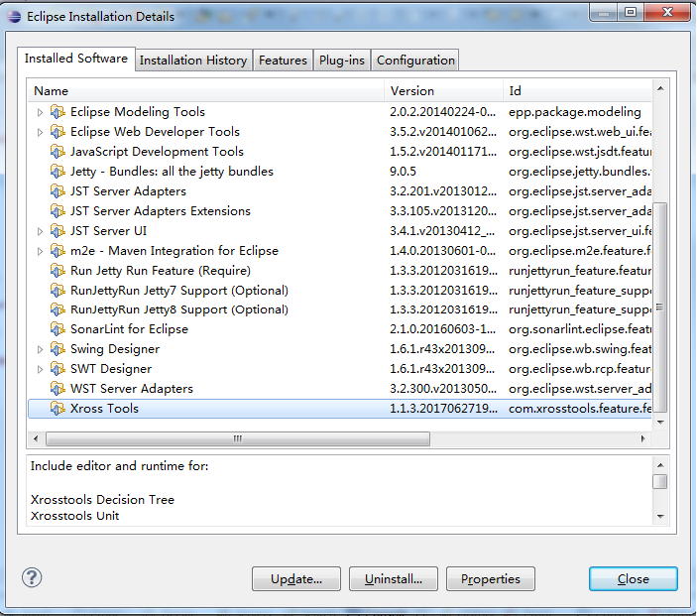The height and width of the screenshot is (616, 697).
Task: Click the m2e Maven Integration feature icon
Action: pos(58,251)
